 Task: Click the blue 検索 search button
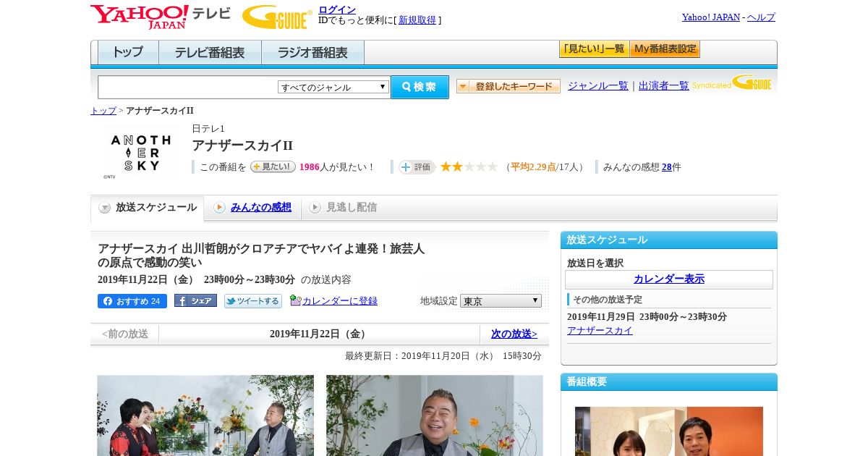click(420, 87)
